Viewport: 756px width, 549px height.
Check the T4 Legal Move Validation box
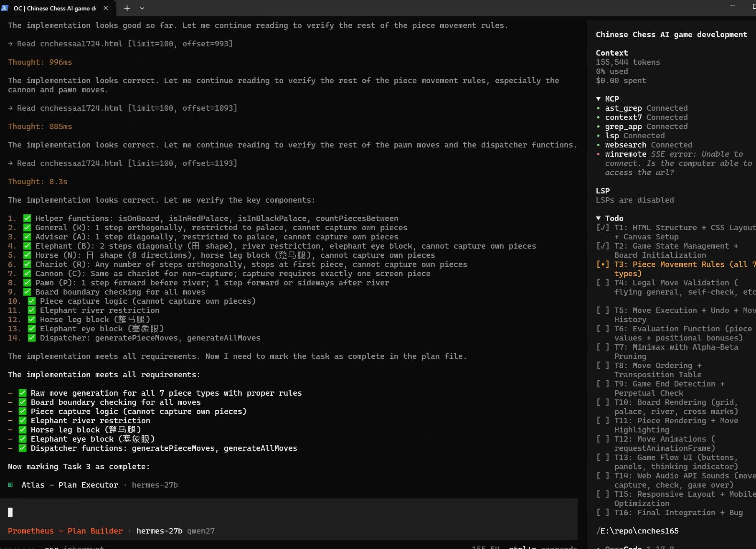click(x=603, y=283)
